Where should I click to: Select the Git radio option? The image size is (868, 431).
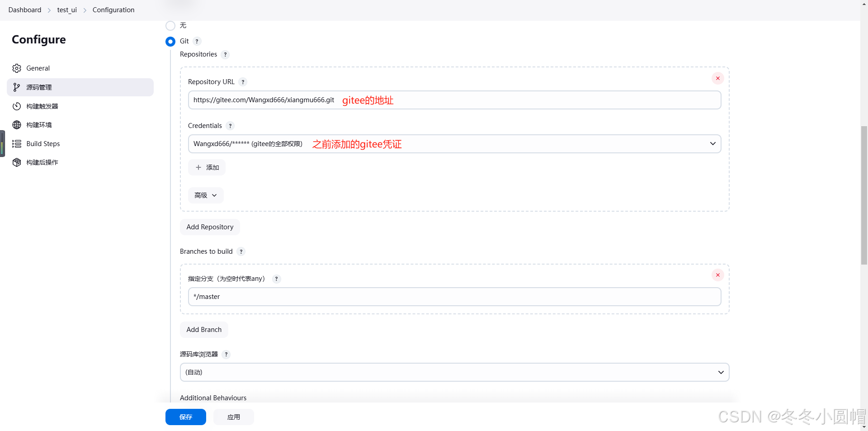(x=170, y=42)
